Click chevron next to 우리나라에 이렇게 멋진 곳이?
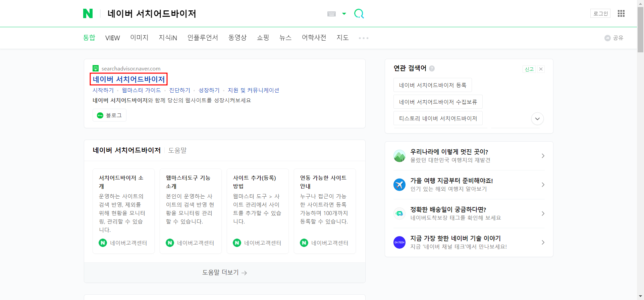 [x=543, y=156]
